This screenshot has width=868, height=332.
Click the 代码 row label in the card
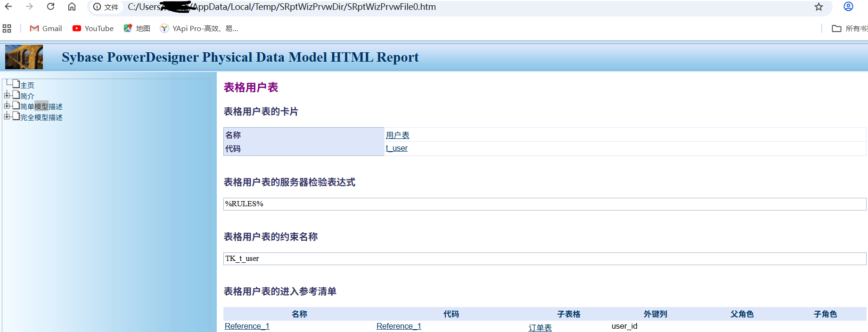[233, 149]
